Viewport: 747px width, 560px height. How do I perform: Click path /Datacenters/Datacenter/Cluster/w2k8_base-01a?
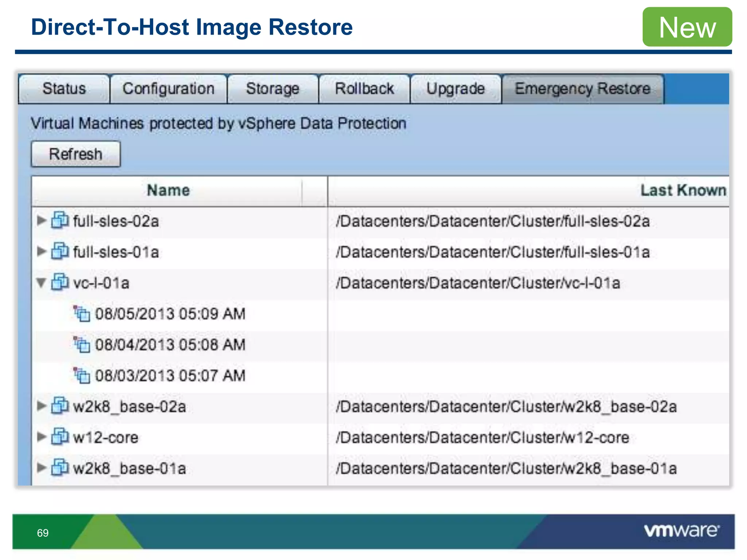point(506,468)
